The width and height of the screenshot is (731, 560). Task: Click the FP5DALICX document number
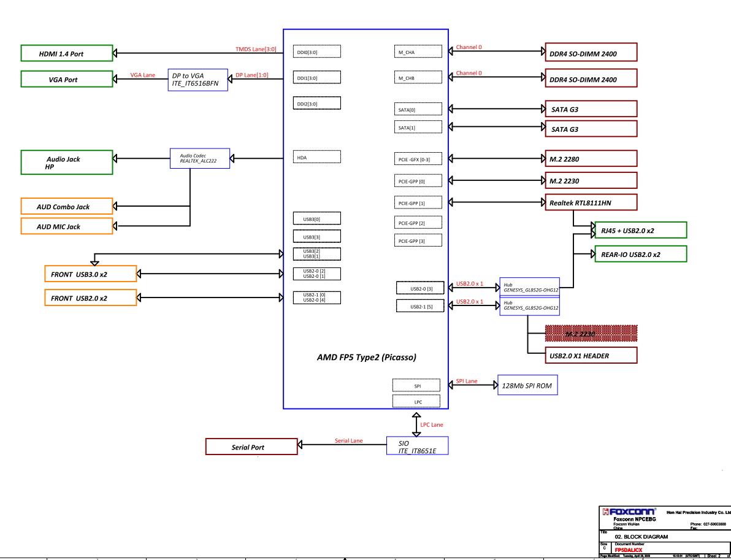point(629,550)
